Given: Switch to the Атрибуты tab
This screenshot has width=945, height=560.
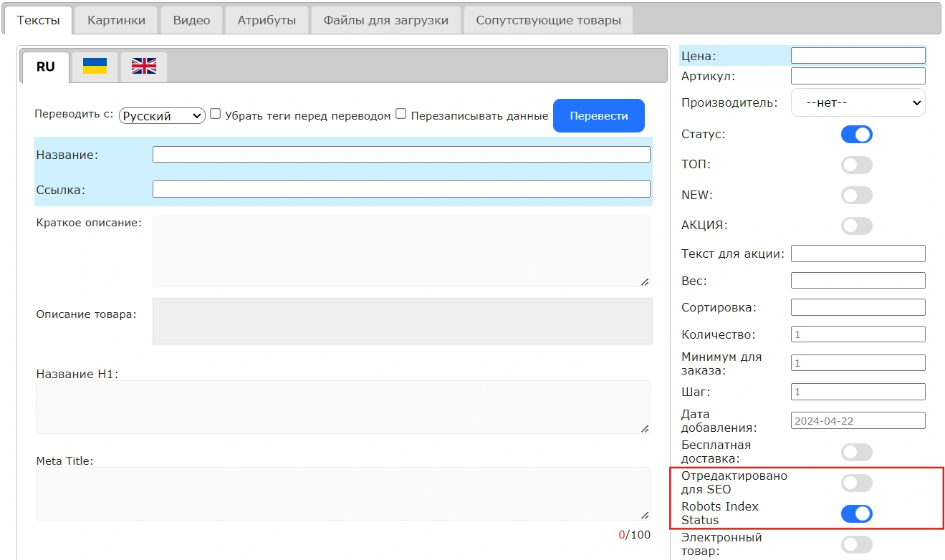Looking at the screenshot, I should [267, 20].
